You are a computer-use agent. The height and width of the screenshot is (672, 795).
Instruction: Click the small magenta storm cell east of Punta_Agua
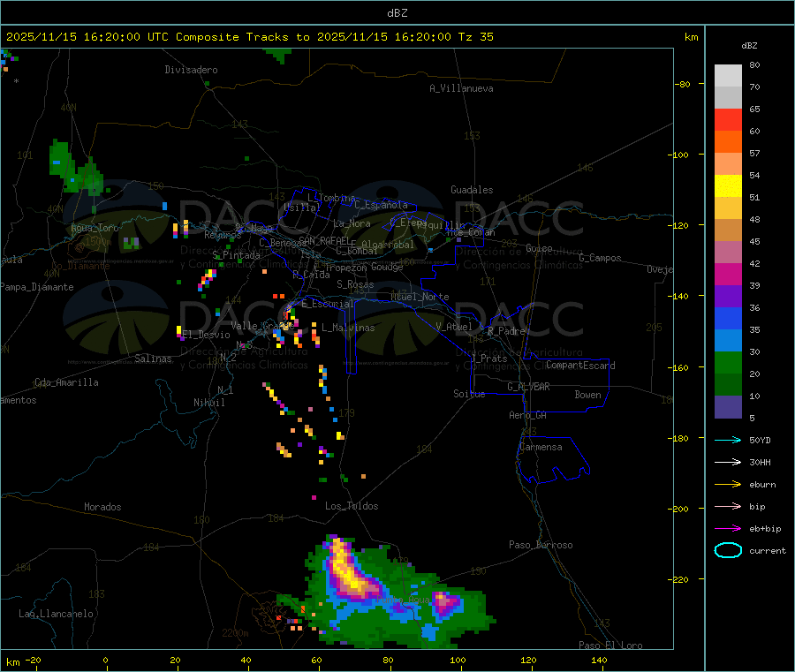pyautogui.click(x=445, y=604)
